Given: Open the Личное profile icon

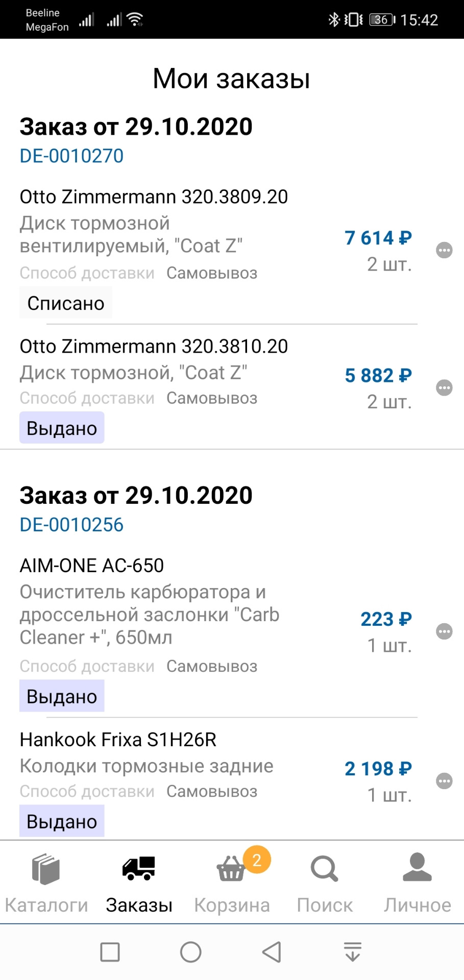Looking at the screenshot, I should pyautogui.click(x=417, y=868).
